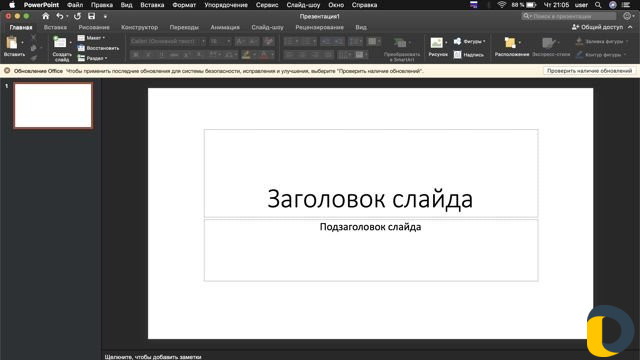
Task: Undo the last action
Action: [60, 16]
